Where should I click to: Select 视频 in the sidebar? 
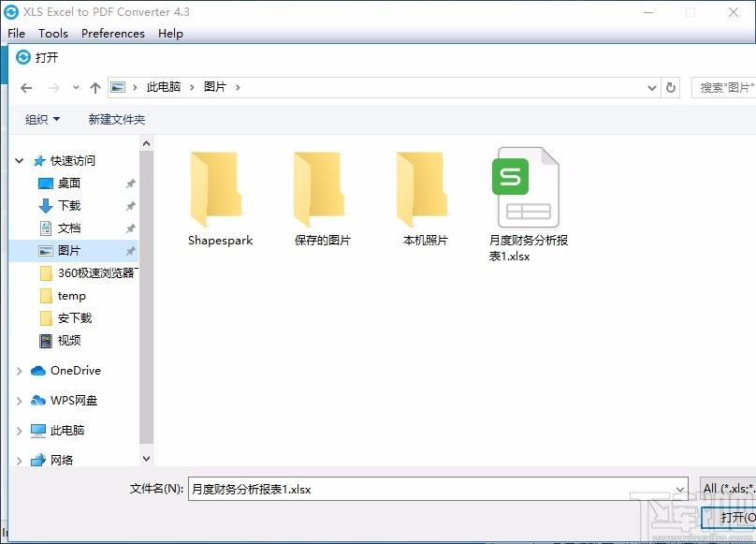click(x=60, y=341)
